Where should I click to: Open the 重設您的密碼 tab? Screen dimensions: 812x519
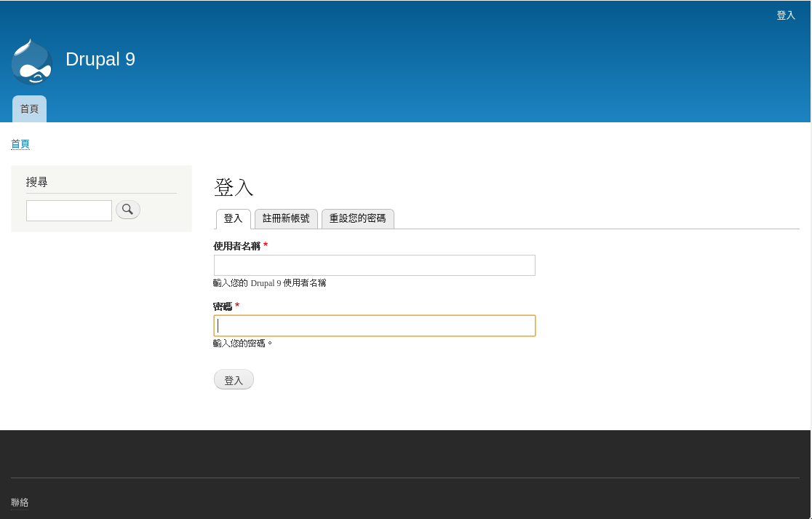(357, 218)
